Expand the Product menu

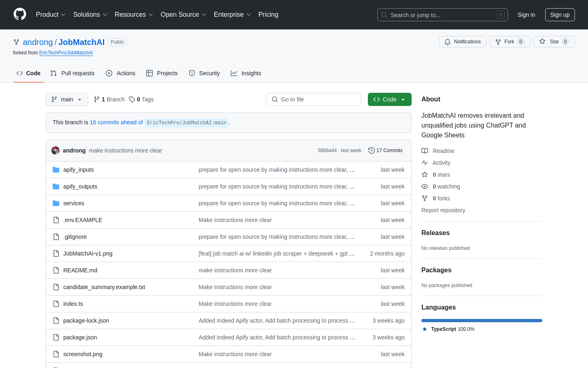click(51, 15)
